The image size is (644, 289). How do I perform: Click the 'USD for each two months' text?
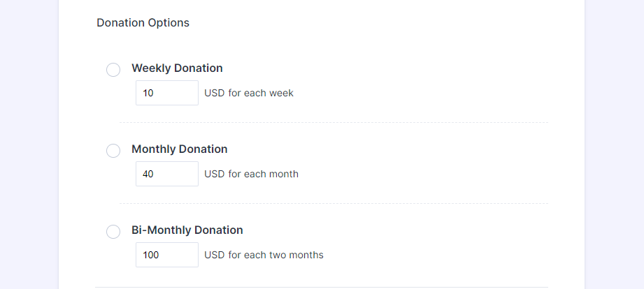(x=264, y=255)
